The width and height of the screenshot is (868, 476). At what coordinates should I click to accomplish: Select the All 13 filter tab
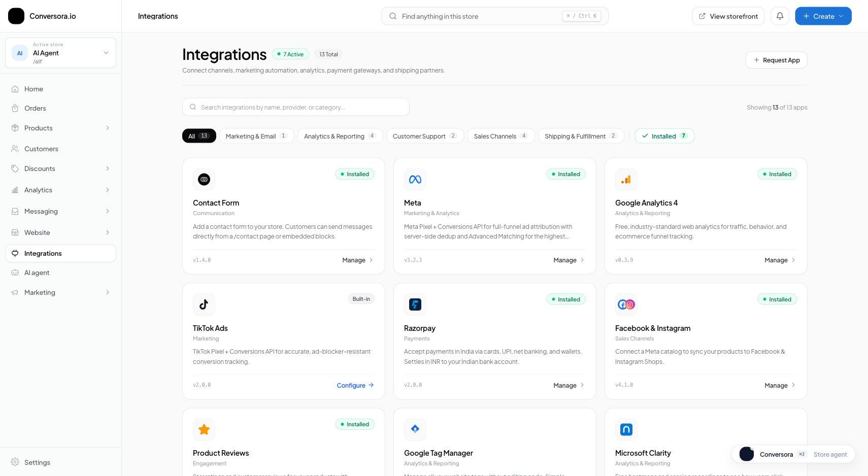[199, 136]
